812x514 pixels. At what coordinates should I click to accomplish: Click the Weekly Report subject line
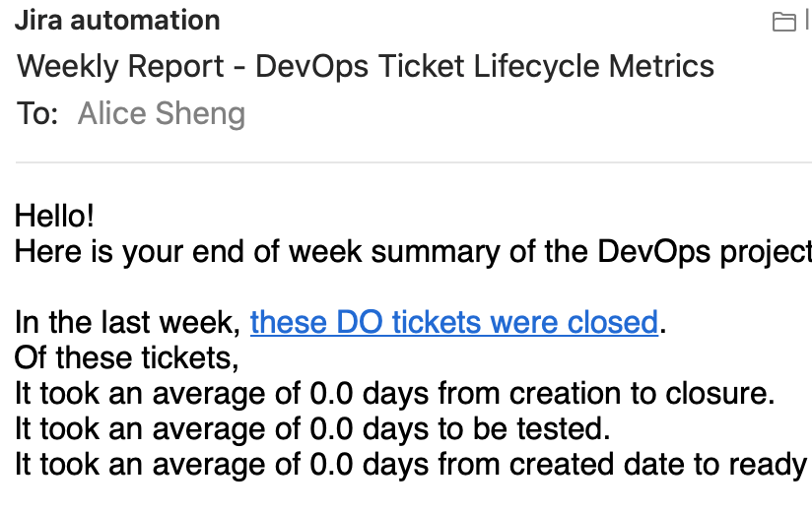point(366,66)
